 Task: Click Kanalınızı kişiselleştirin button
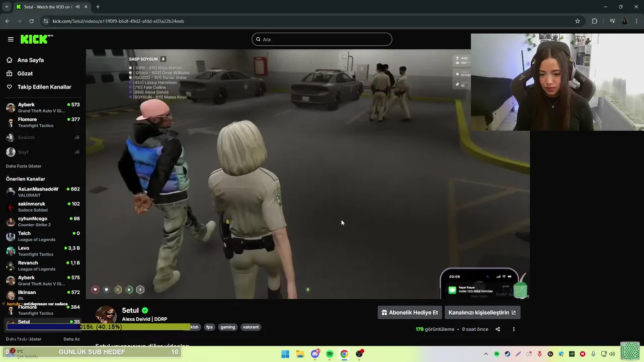tap(482, 312)
